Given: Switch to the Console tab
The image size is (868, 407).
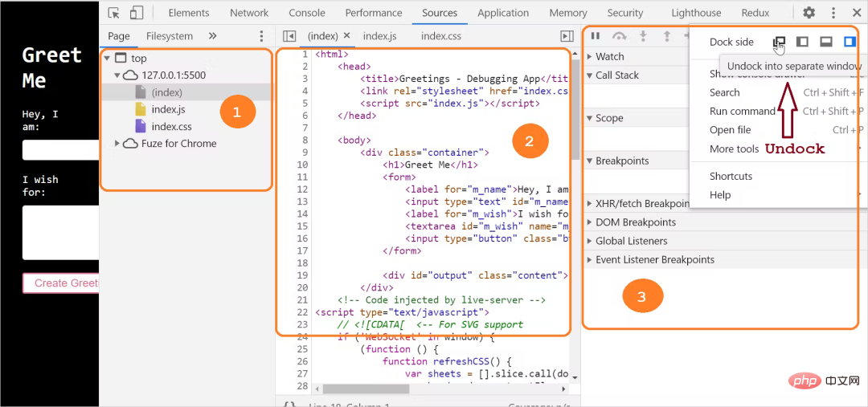Looking at the screenshot, I should tap(307, 13).
